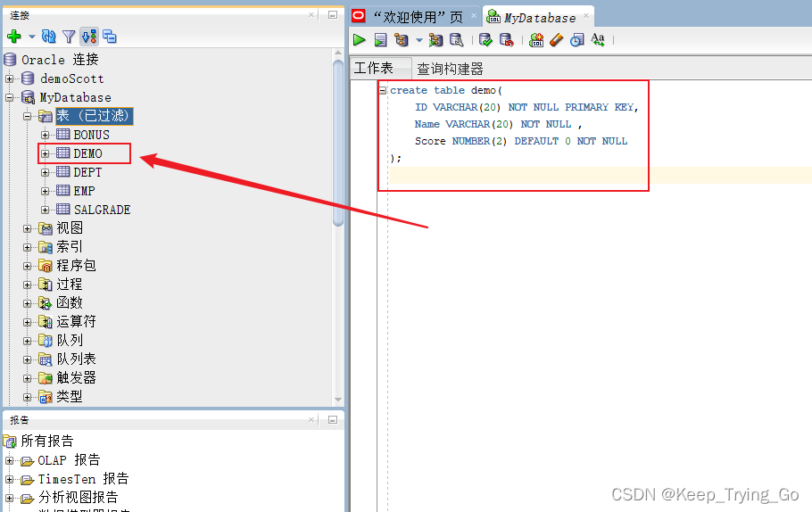
Task: Open the Explain Plan dropdown arrow
Action: 419,40
